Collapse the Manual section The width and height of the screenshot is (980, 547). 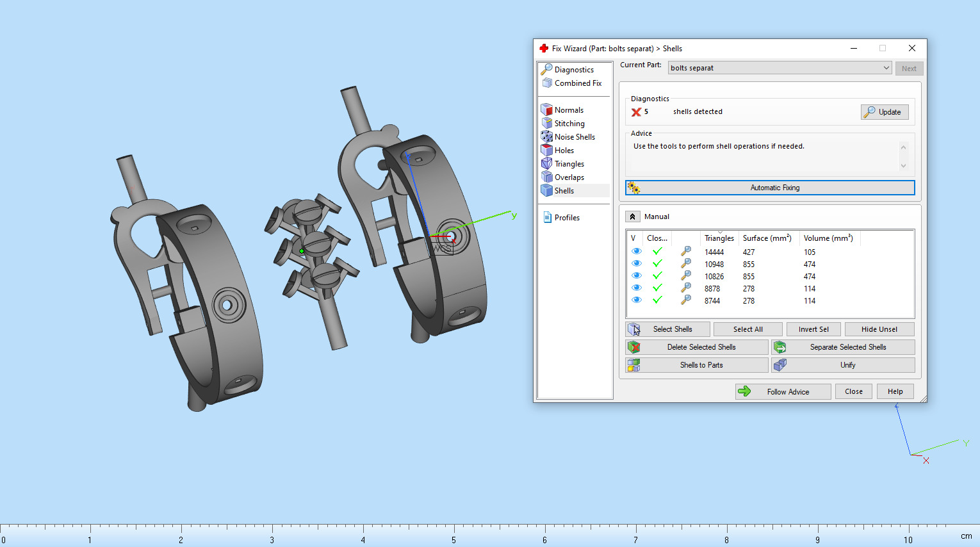[632, 216]
